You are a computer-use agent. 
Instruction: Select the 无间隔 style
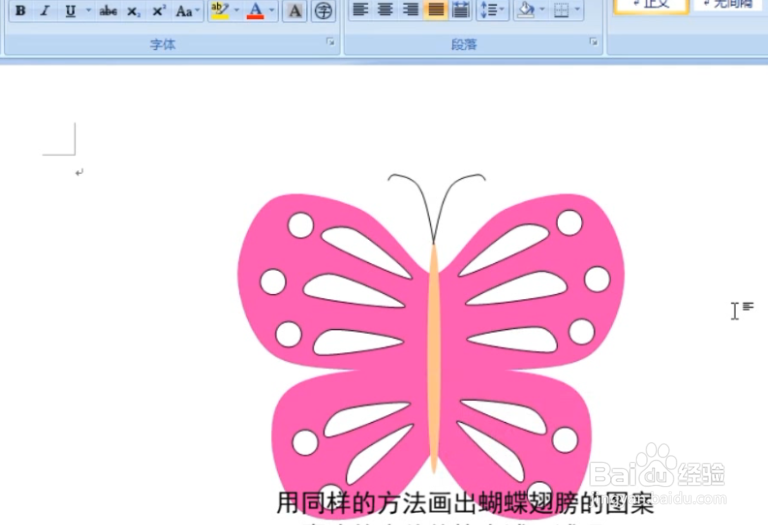pyautogui.click(x=730, y=5)
